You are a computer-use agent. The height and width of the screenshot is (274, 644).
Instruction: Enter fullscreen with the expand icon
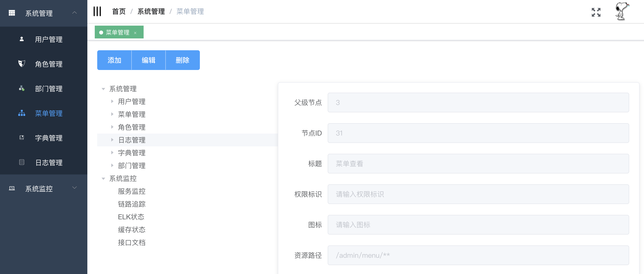click(596, 12)
